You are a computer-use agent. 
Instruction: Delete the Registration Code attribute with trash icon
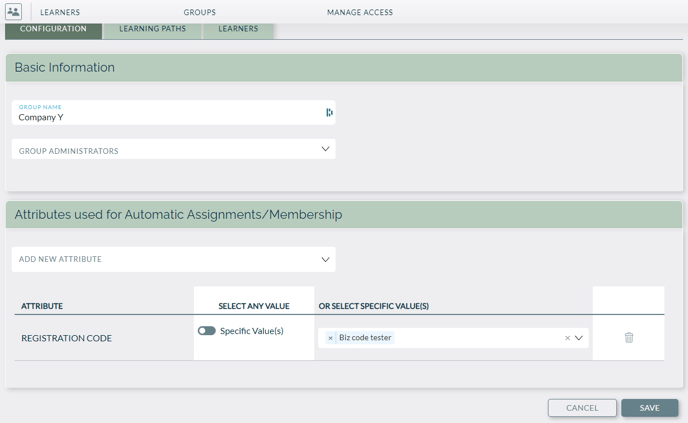click(629, 337)
